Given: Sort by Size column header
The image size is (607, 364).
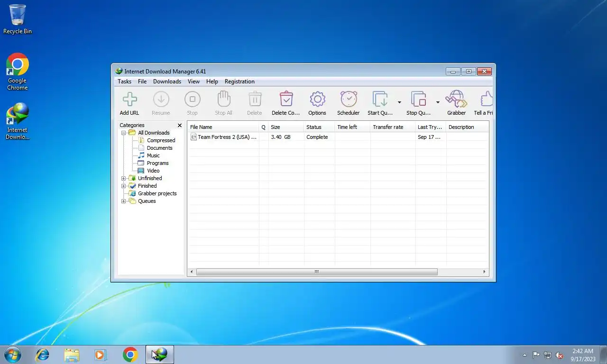Looking at the screenshot, I should point(286,127).
